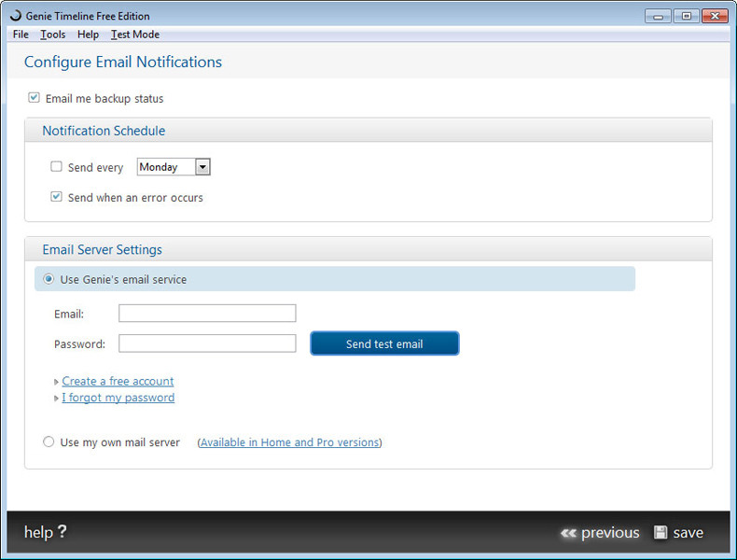
Task: Open the File menu
Action: tap(21, 35)
